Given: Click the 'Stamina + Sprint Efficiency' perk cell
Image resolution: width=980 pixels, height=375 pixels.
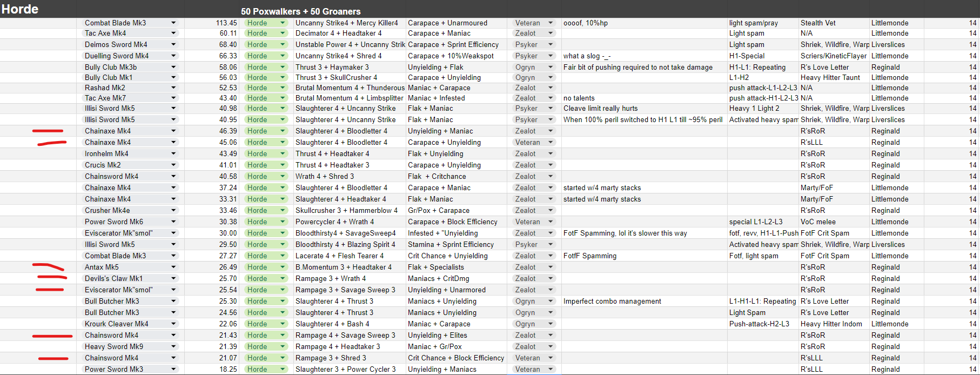Looking at the screenshot, I should coord(456,245).
